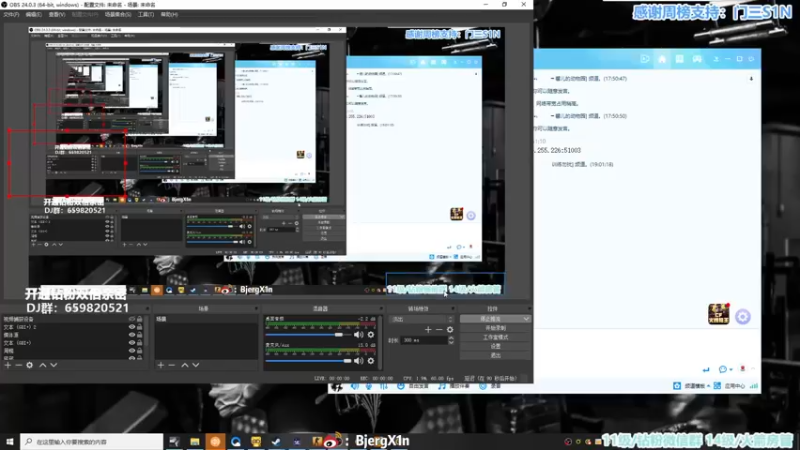Remove scene transition with minus icon

click(x=439, y=330)
